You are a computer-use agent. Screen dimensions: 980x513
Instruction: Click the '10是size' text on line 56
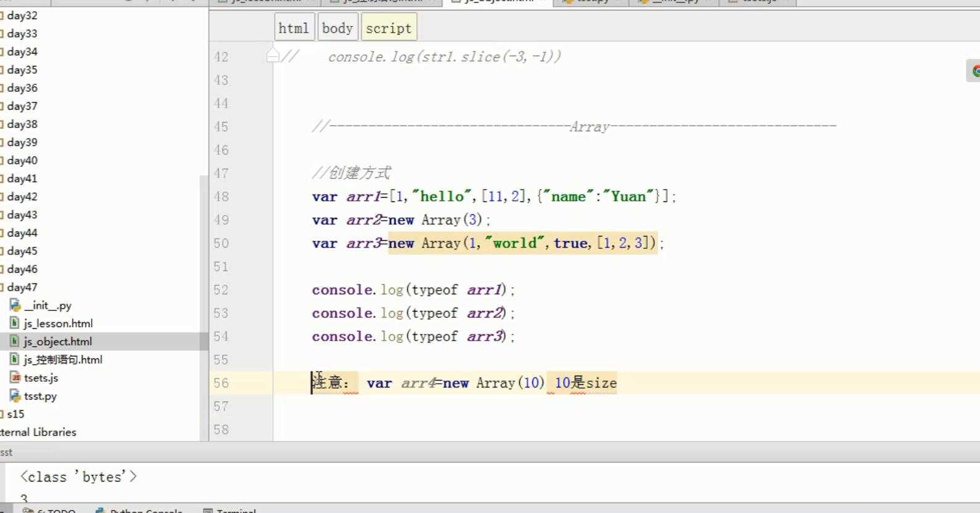tap(585, 383)
